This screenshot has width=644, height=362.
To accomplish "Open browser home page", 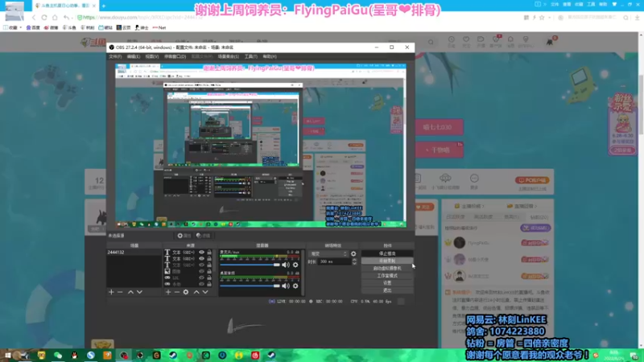I will (x=55, y=18).
